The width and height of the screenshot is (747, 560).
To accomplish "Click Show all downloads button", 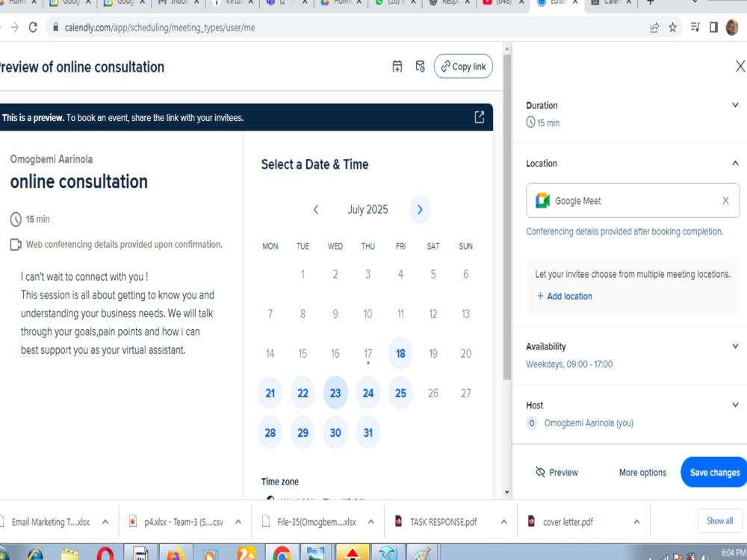I will 719,521.
